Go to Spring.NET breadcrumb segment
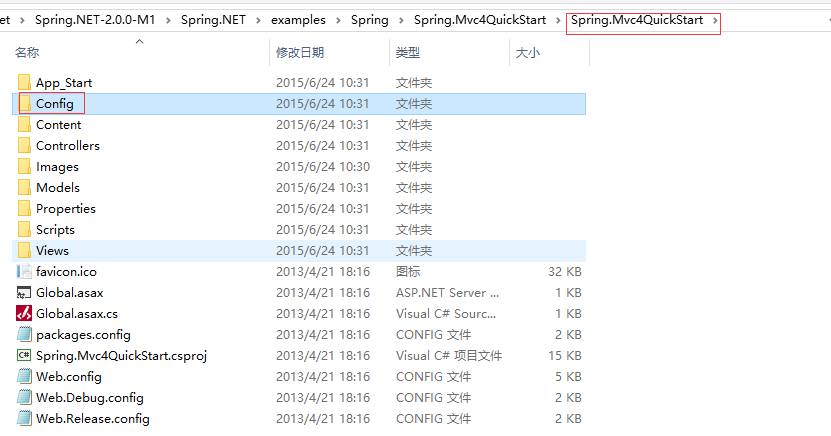 click(213, 20)
